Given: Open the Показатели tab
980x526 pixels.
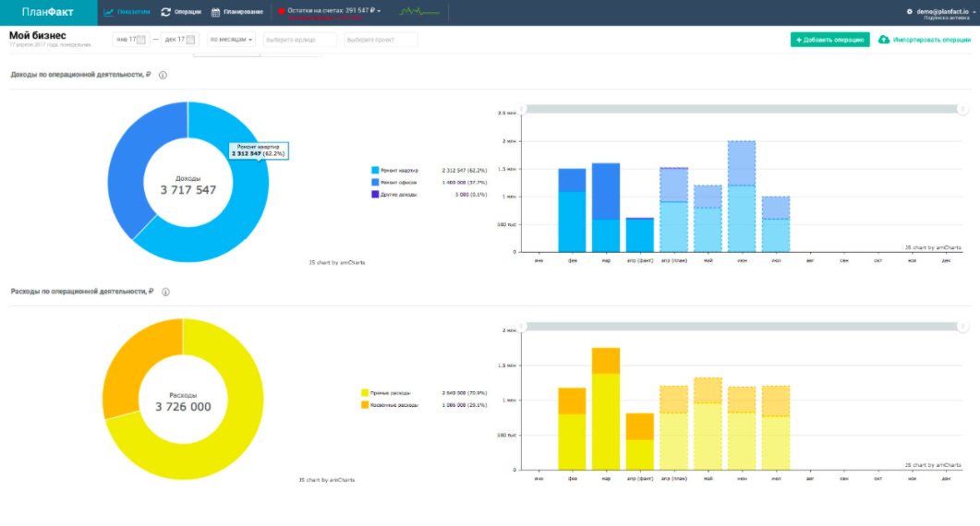Looking at the screenshot, I should point(127,12).
